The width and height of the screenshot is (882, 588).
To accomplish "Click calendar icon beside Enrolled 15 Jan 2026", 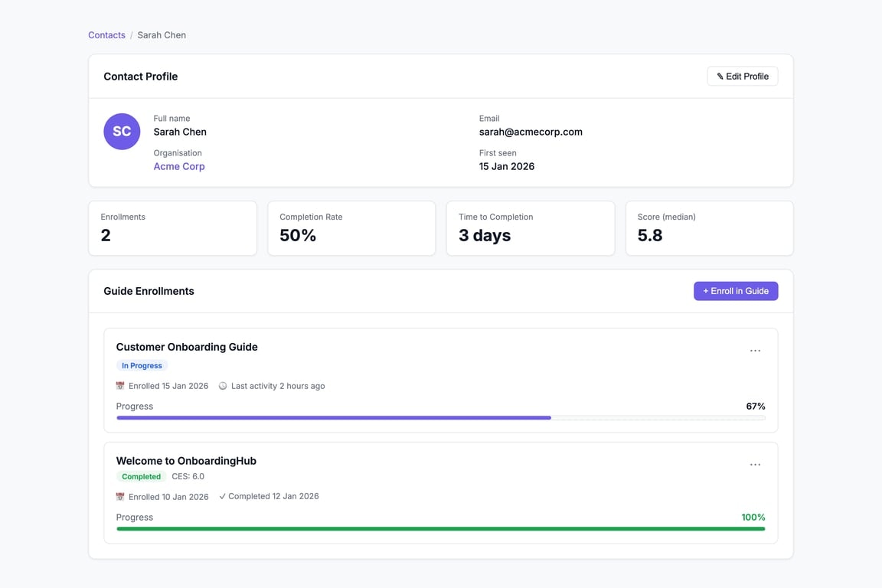I will pyautogui.click(x=120, y=386).
